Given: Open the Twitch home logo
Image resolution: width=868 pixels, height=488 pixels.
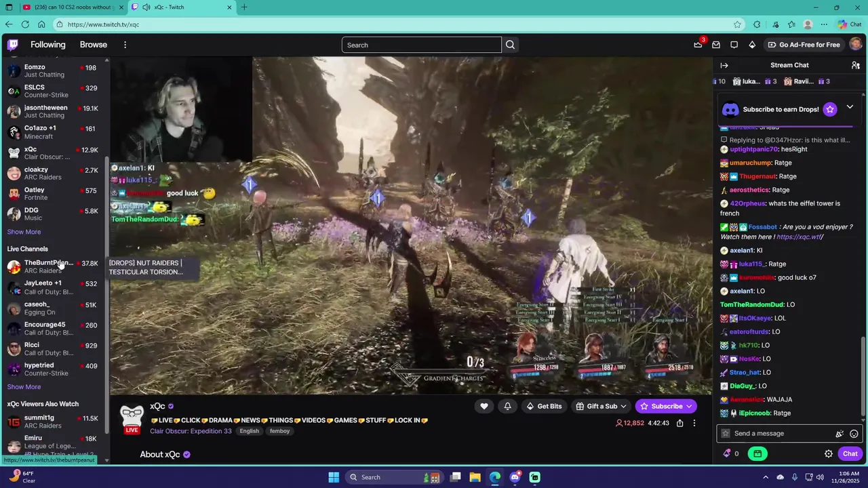Looking at the screenshot, I should click(13, 45).
